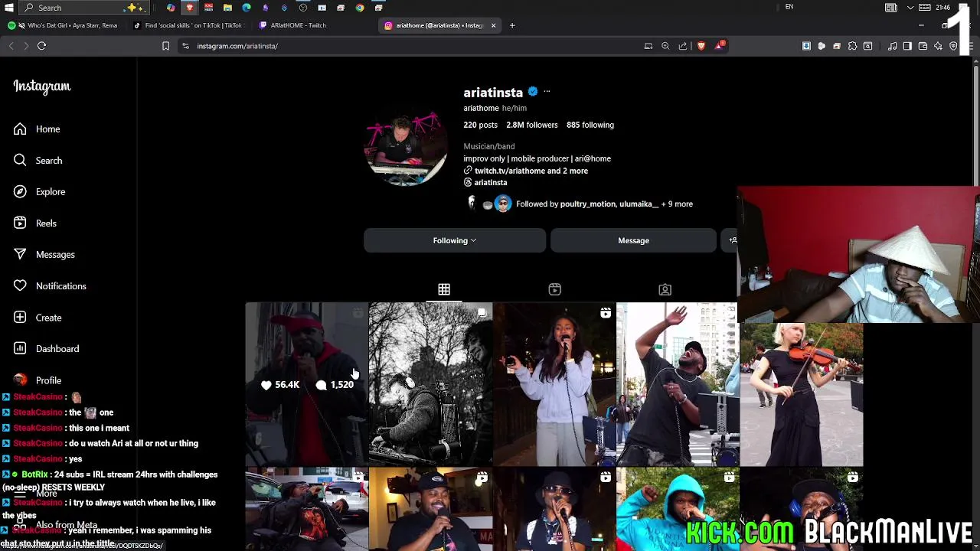This screenshot has width=980, height=551.
Task: Click the + 9 more followers text
Action: click(678, 204)
